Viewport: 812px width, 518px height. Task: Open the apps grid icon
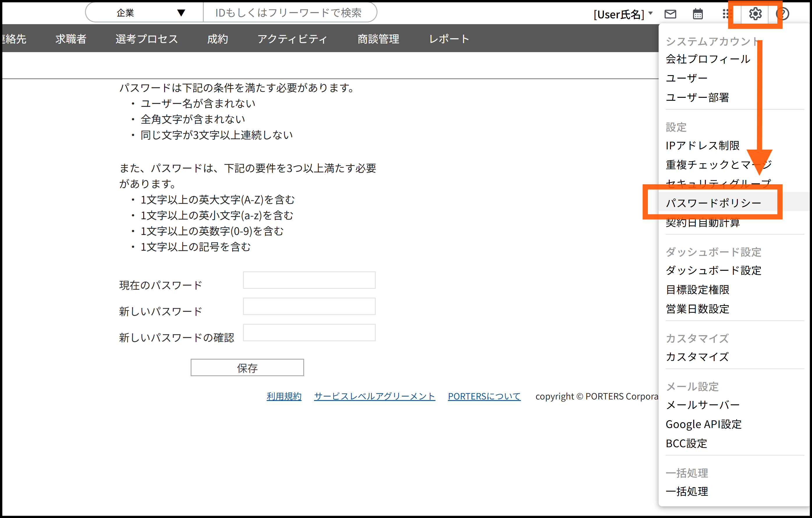coord(727,13)
